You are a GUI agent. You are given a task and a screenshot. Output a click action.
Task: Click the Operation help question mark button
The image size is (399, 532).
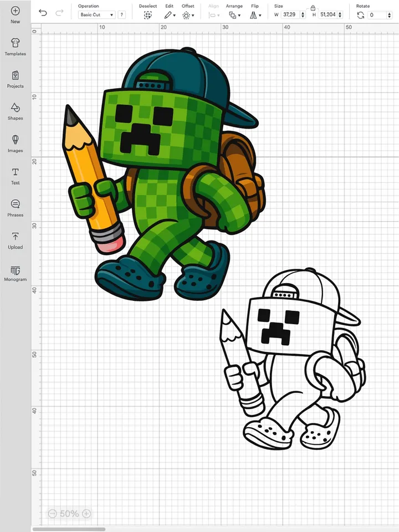click(x=121, y=15)
